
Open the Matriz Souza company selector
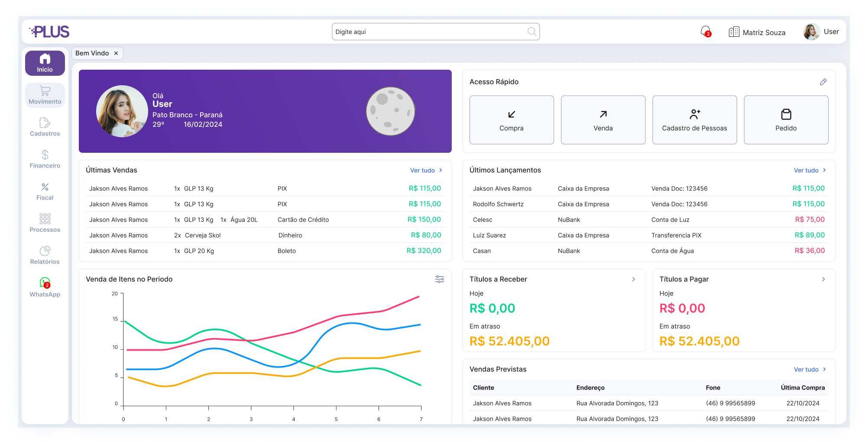757,32
